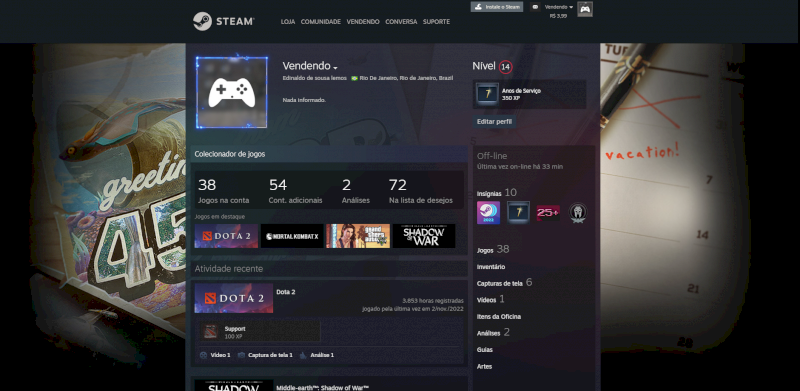Click the R$ 3,99 wallet balance
Image resolution: width=800 pixels, height=391 pixels.
click(558, 16)
